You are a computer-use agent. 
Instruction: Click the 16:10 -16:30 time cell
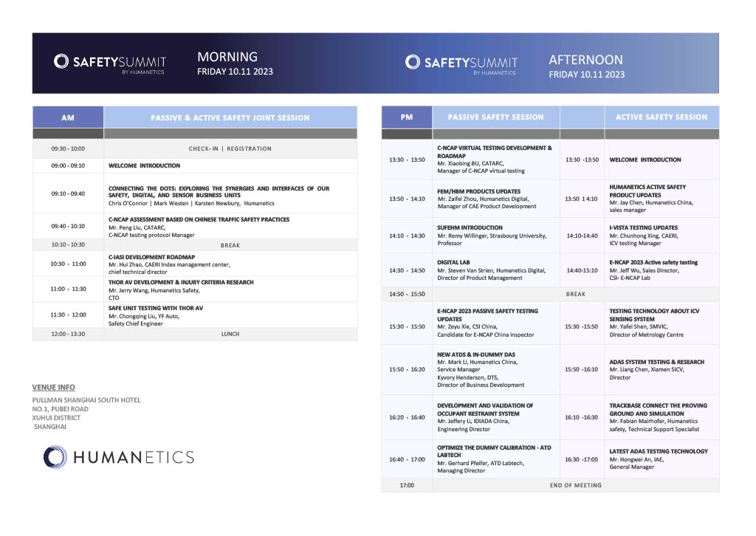pos(582,417)
